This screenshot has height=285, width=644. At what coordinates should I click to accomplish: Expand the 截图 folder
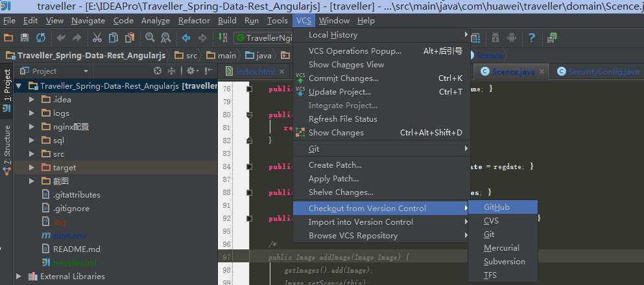pyautogui.click(x=32, y=181)
